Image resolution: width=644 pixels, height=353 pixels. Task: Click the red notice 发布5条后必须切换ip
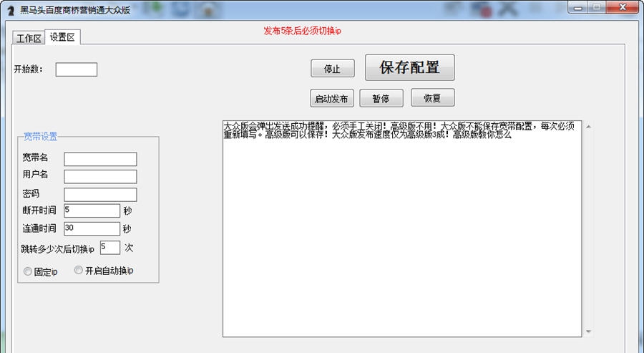coord(302,31)
